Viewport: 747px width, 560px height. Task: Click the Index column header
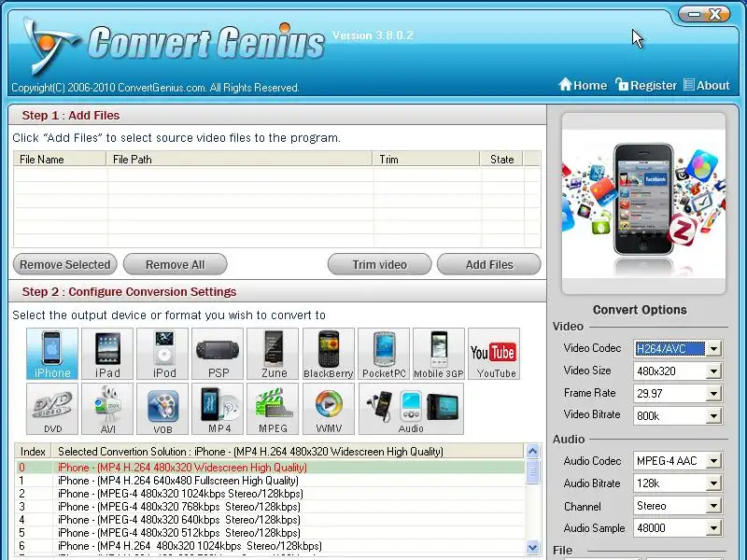pyautogui.click(x=33, y=451)
